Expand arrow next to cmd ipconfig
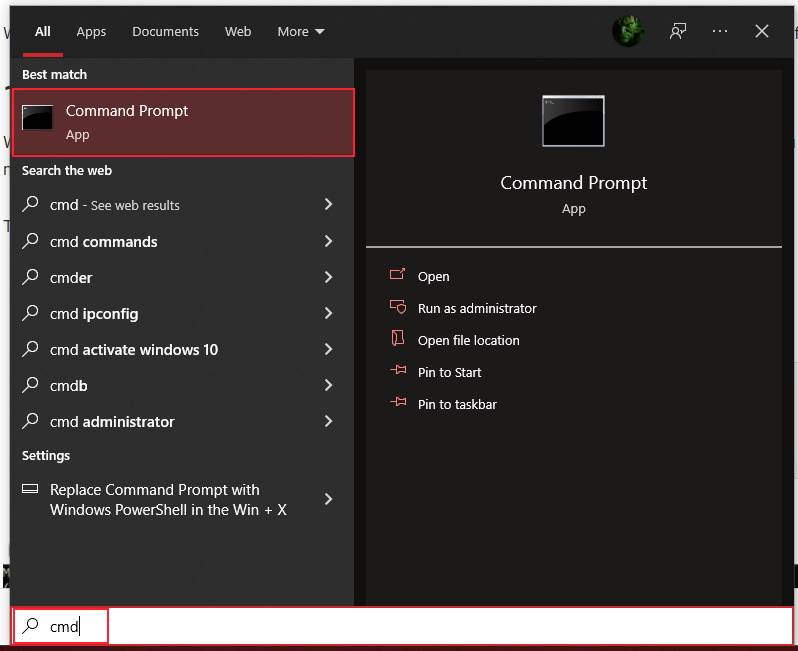 pos(328,313)
